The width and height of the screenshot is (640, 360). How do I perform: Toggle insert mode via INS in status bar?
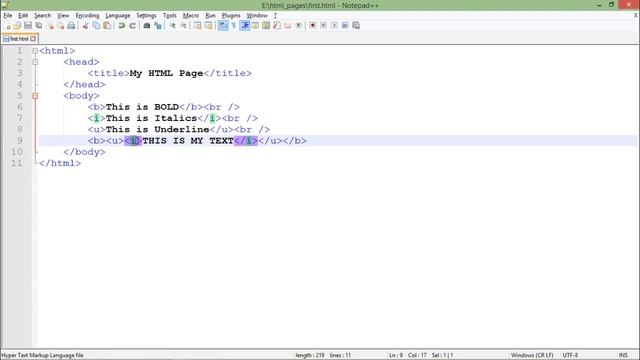[x=623, y=355]
